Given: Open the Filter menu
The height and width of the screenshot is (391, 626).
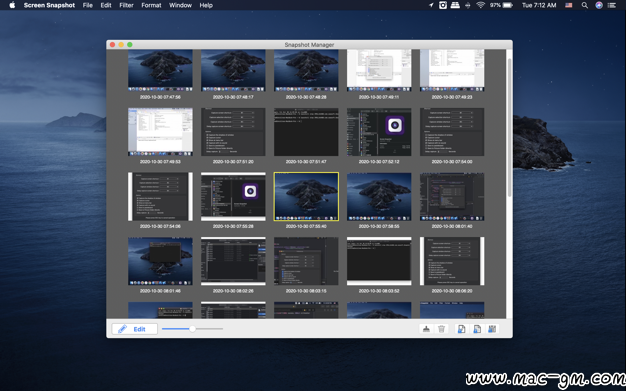Looking at the screenshot, I should click(126, 5).
